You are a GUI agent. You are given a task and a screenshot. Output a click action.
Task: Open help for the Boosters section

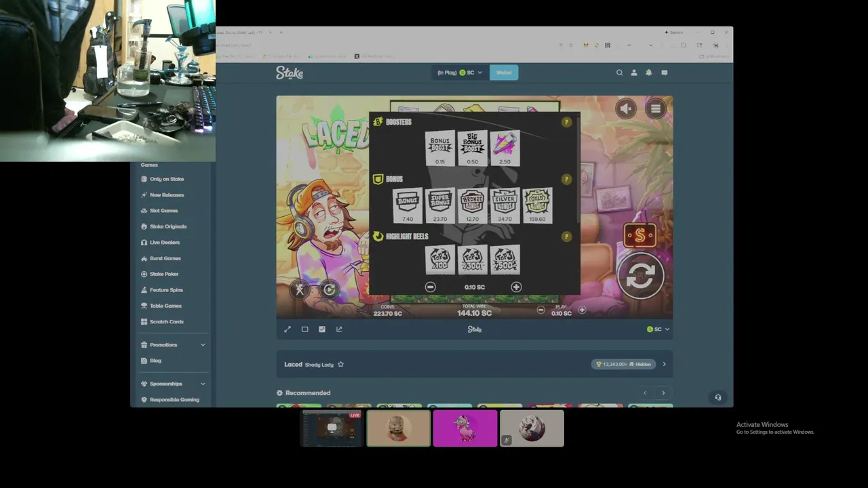pyautogui.click(x=566, y=122)
